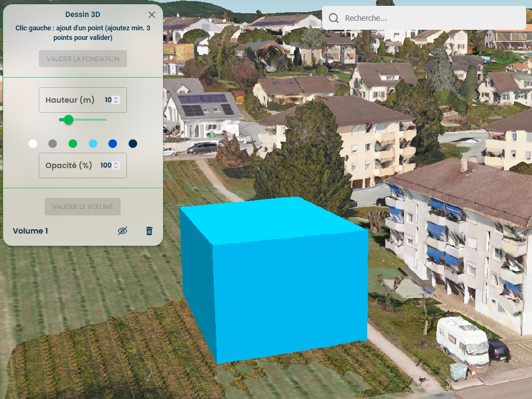This screenshot has height=399, width=532.
Task: Delete Volume 1 with trash icon
Action: pos(149,231)
